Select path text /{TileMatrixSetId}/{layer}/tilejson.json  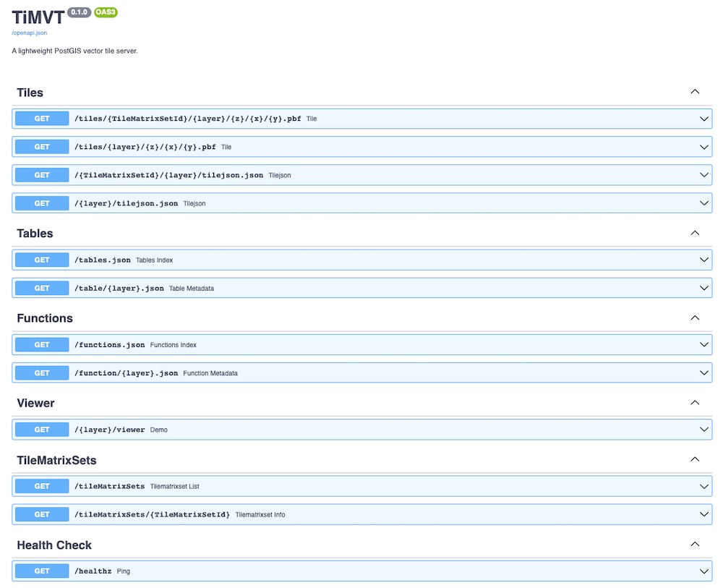168,175
